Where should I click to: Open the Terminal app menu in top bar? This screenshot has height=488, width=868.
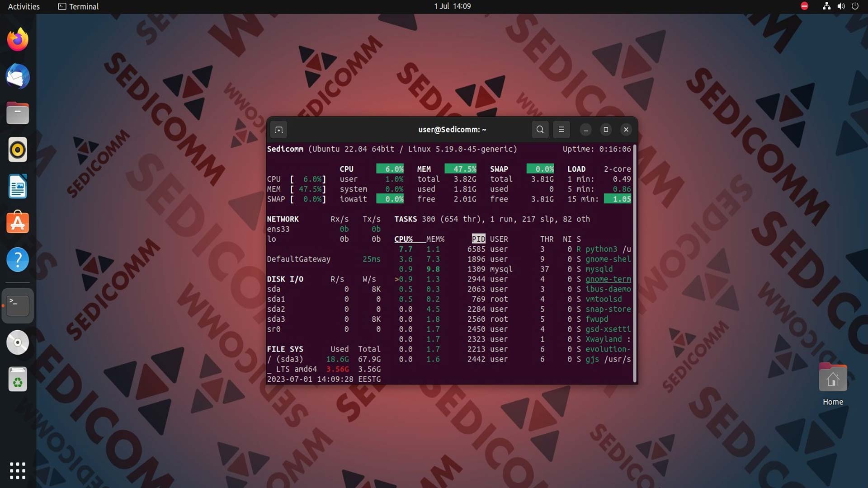coord(79,6)
